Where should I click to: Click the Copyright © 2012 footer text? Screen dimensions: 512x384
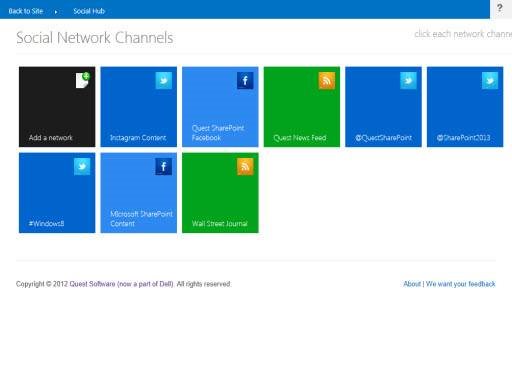click(42, 284)
